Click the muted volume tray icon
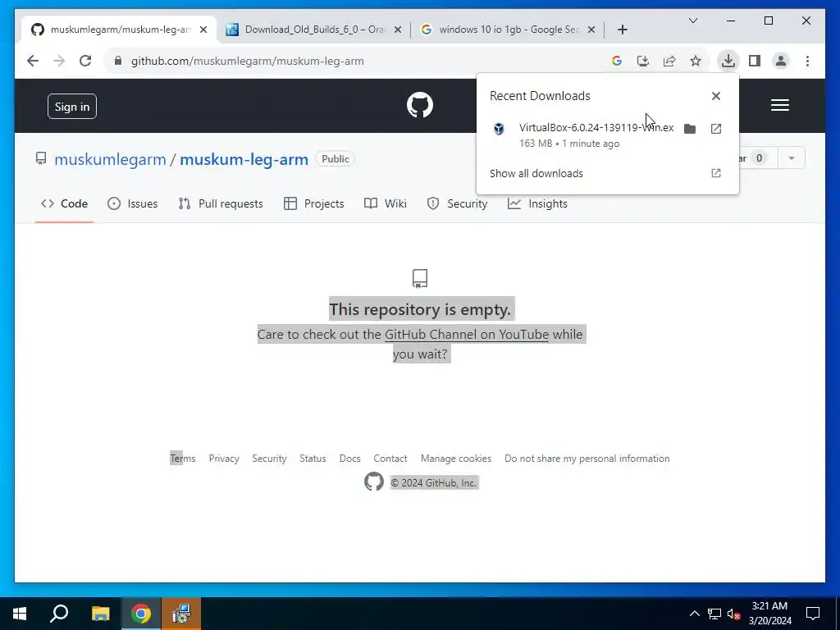The height and width of the screenshot is (630, 840). click(734, 614)
